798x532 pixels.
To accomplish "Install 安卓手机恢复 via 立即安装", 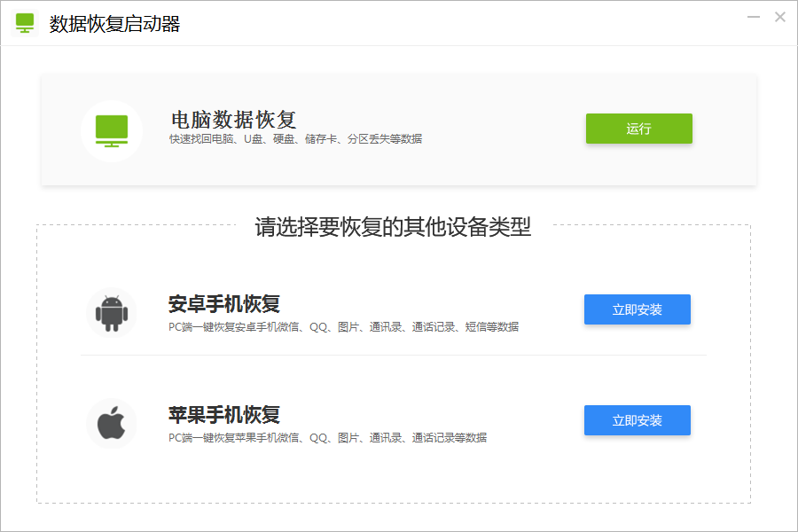I will point(637,309).
